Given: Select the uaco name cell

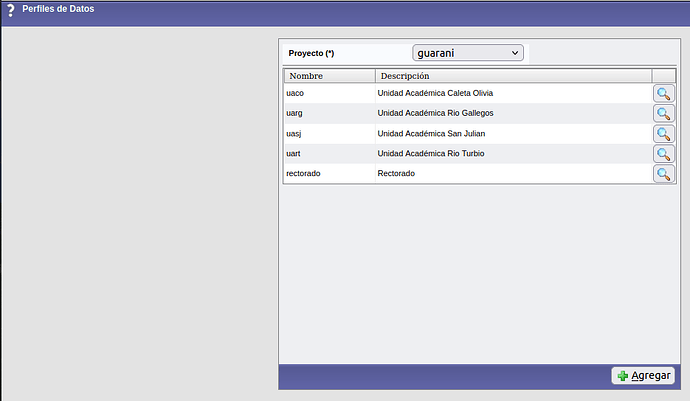Looking at the screenshot, I should 295,94.
